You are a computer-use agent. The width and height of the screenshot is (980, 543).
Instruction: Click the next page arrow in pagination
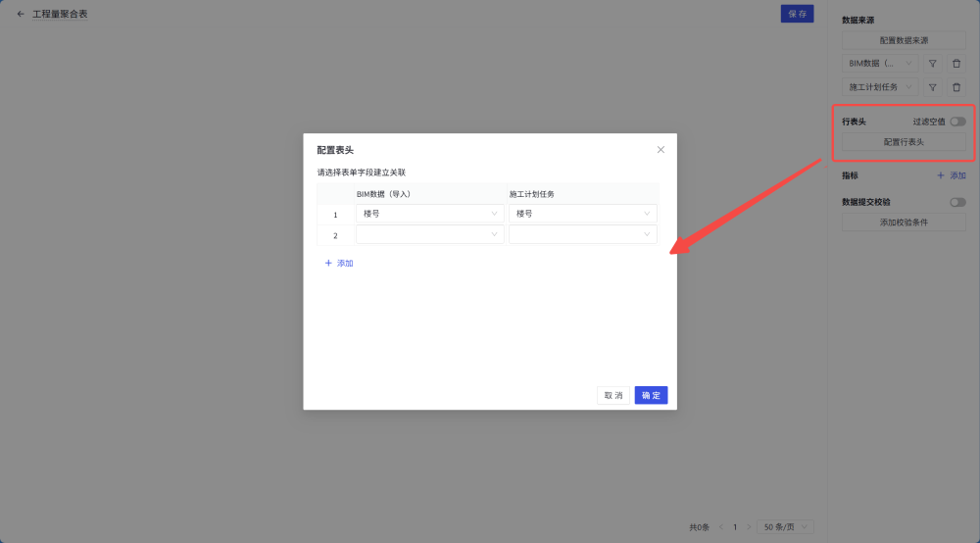point(749,527)
